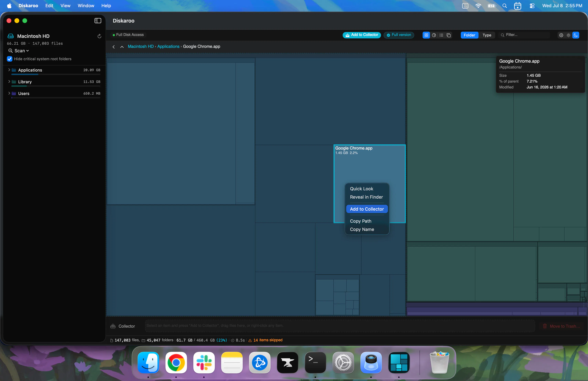Open Slack from the Dock
Image resolution: width=588 pixels, height=381 pixels.
pyautogui.click(x=204, y=362)
